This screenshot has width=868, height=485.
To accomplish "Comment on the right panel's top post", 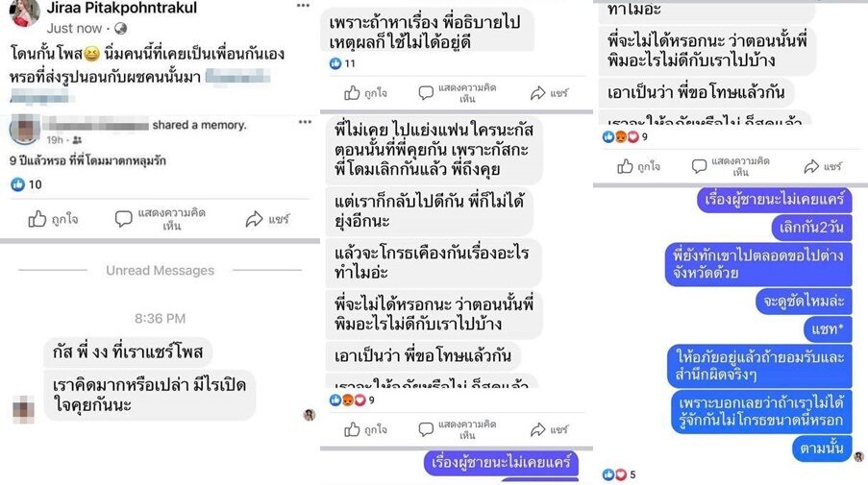I will click(x=731, y=166).
